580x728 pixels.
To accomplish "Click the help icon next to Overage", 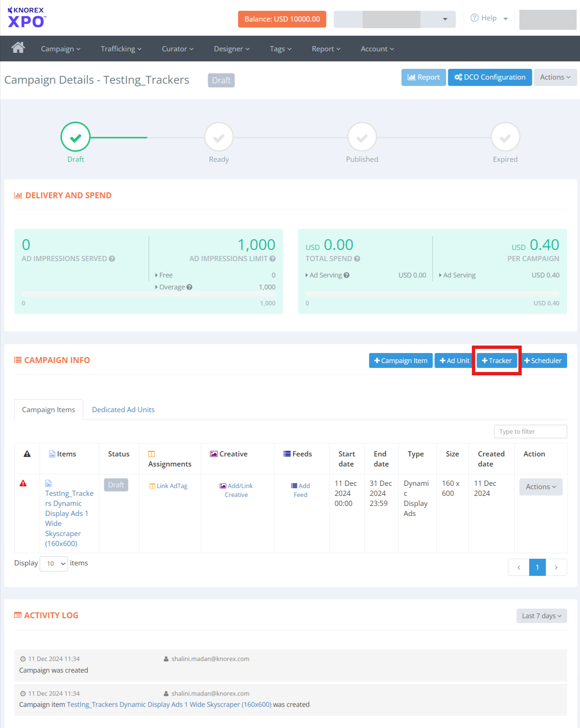I will pyautogui.click(x=189, y=287).
